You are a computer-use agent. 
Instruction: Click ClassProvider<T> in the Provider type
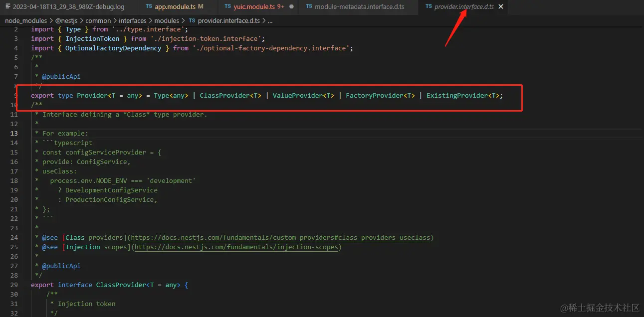coord(230,96)
